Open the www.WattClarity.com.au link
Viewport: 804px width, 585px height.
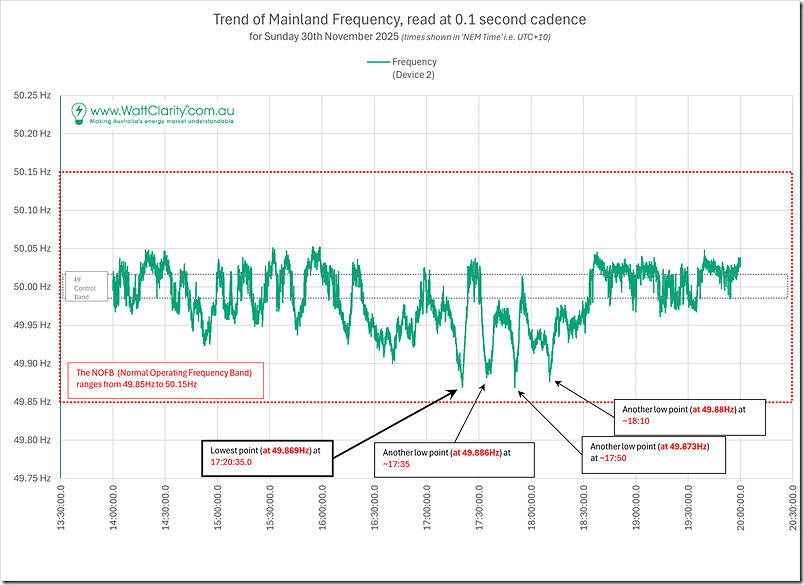point(162,109)
